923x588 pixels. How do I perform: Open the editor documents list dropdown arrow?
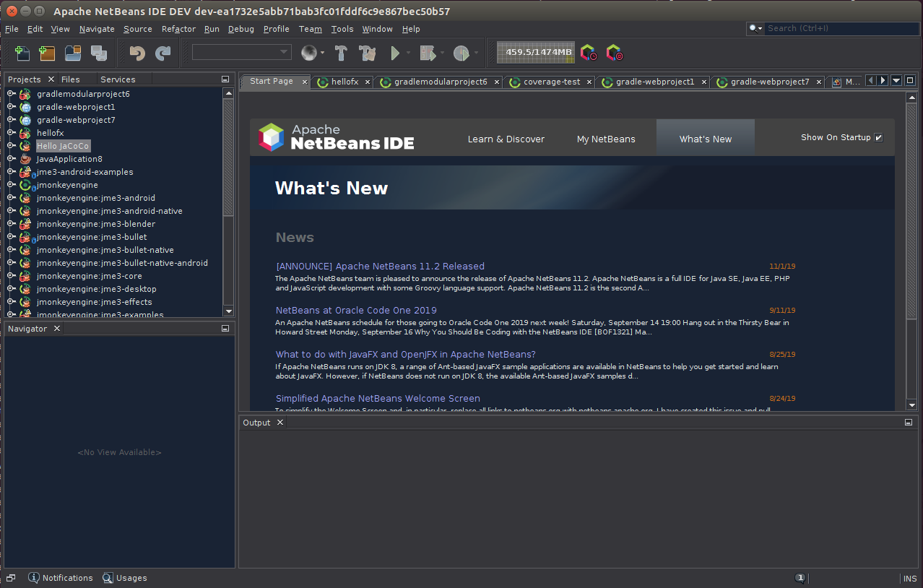click(896, 80)
